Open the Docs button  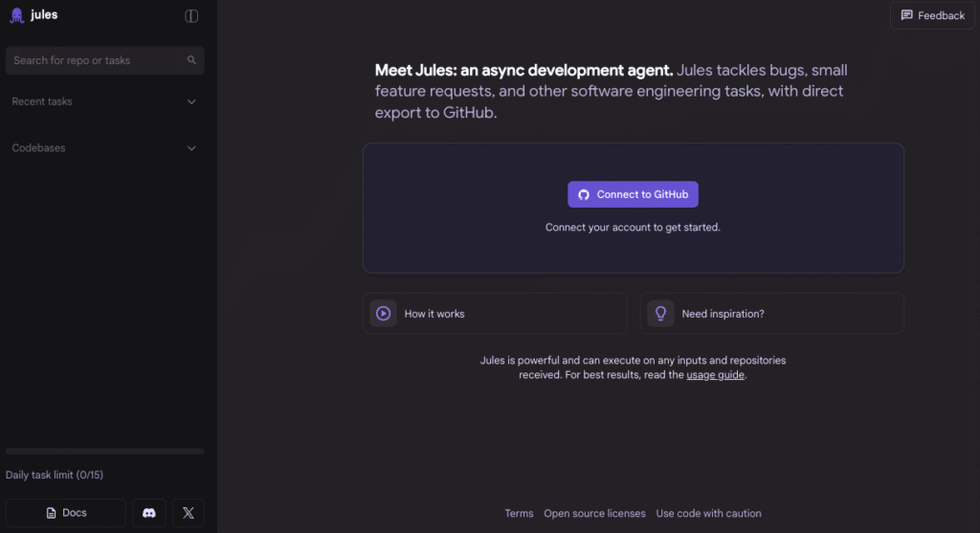point(66,513)
